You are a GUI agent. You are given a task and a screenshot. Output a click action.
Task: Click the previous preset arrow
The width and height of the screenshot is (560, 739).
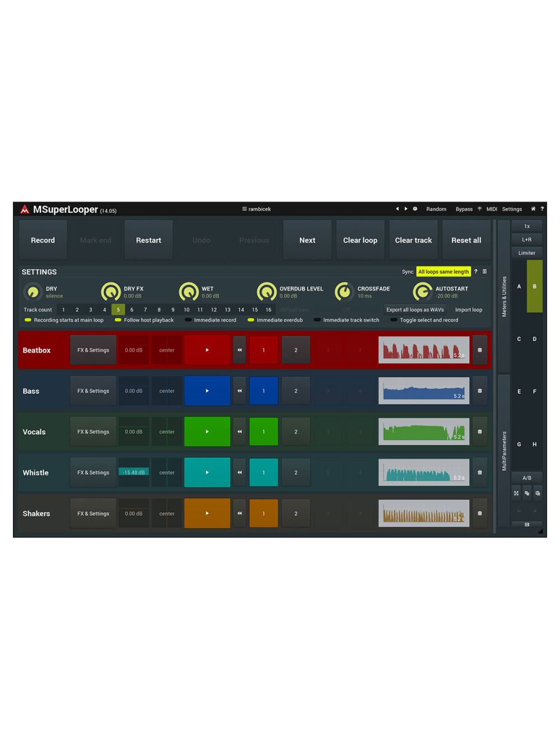(397, 209)
